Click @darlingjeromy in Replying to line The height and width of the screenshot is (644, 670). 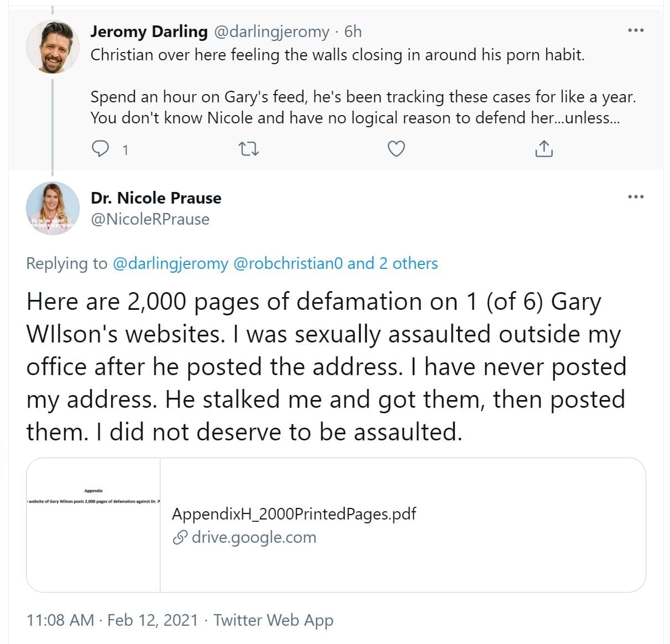(x=170, y=263)
